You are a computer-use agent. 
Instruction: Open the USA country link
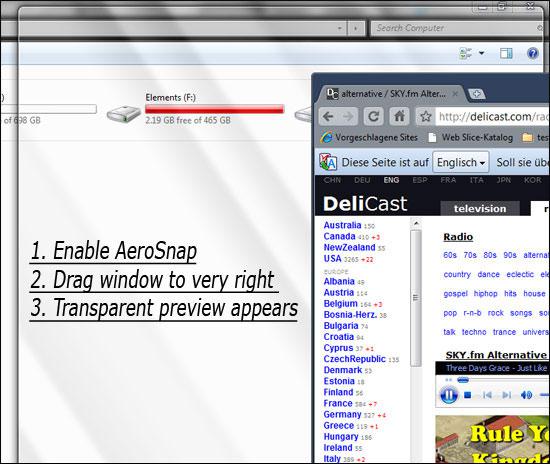pyautogui.click(x=333, y=259)
